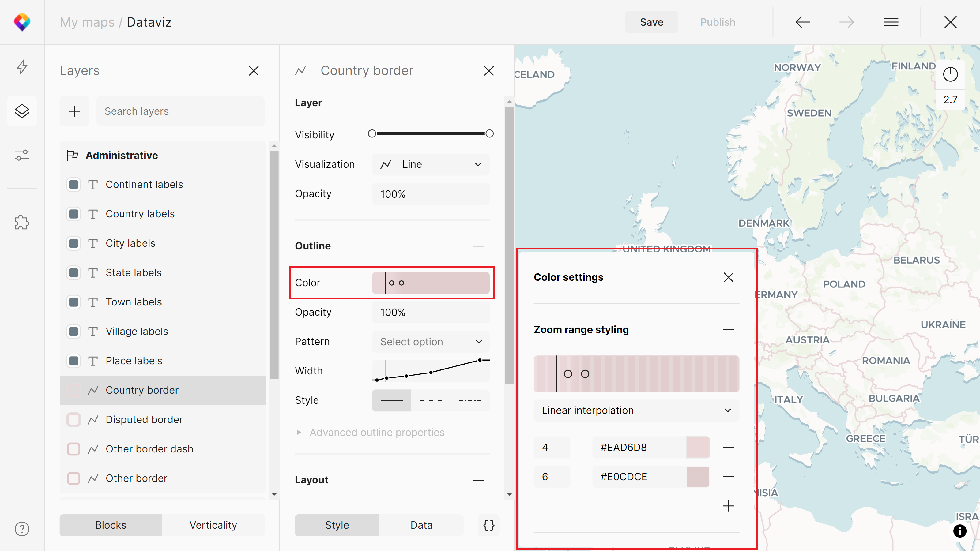This screenshot has height=551, width=980.
Task: Open the help question mark icon
Action: [22, 529]
